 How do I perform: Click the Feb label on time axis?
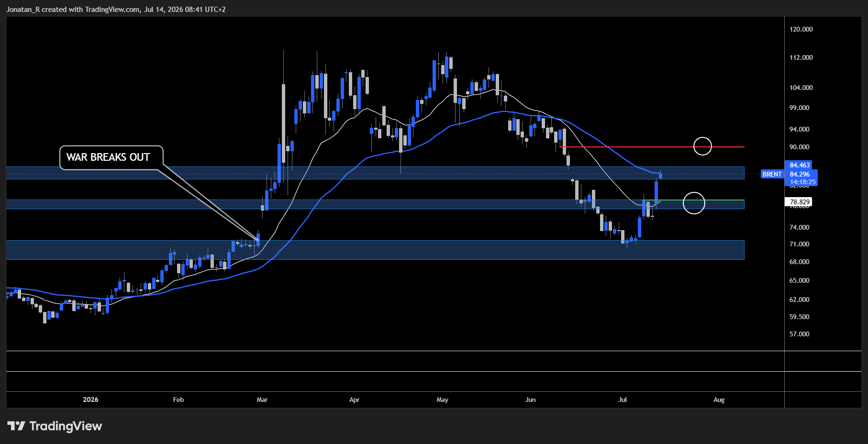coord(178,400)
